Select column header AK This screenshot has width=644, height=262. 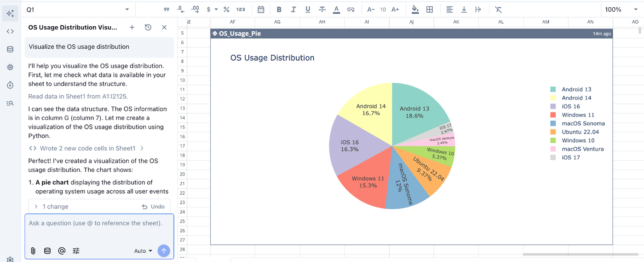456,22
